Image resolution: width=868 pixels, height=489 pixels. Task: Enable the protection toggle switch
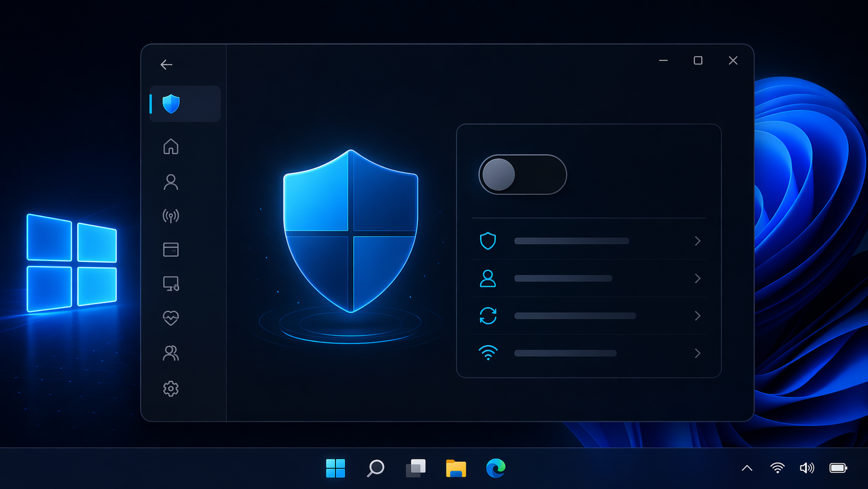click(x=522, y=175)
